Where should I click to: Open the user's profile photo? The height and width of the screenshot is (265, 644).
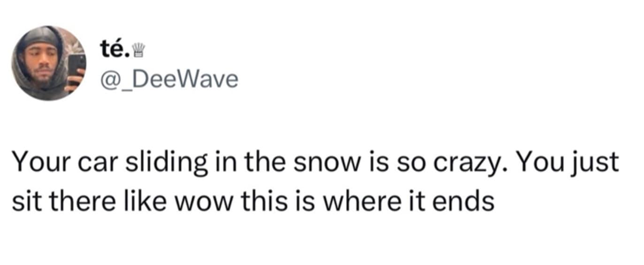[49, 63]
